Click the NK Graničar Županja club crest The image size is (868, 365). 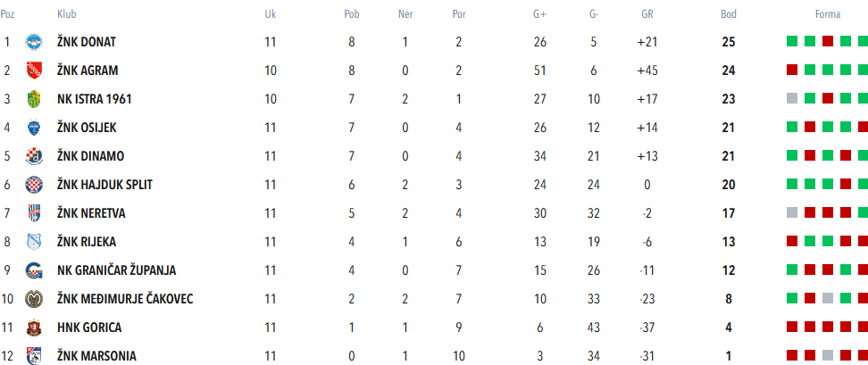click(34, 270)
